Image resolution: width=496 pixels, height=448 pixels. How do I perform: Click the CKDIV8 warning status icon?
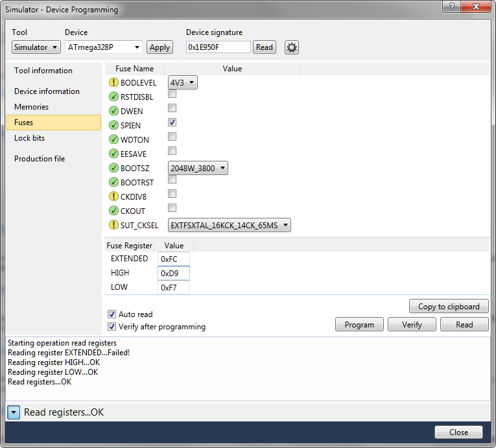[113, 196]
